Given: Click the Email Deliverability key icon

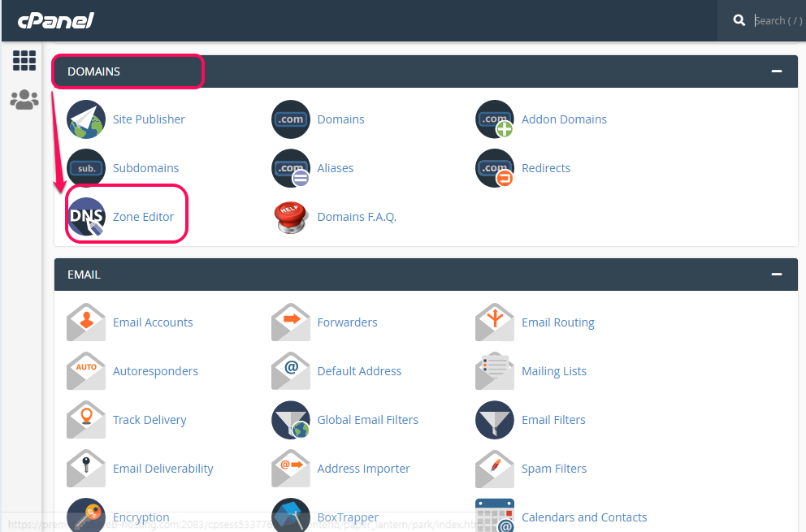Looking at the screenshot, I should 86,469.
